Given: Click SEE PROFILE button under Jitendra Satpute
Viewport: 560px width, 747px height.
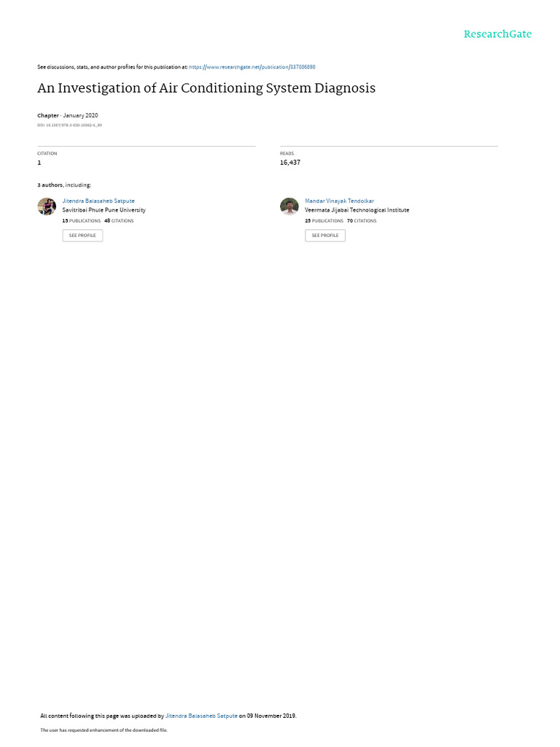Looking at the screenshot, I should [x=82, y=236].
